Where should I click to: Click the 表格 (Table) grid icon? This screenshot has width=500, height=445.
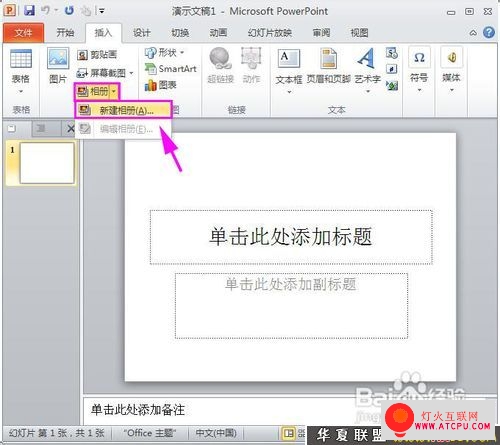click(21, 59)
